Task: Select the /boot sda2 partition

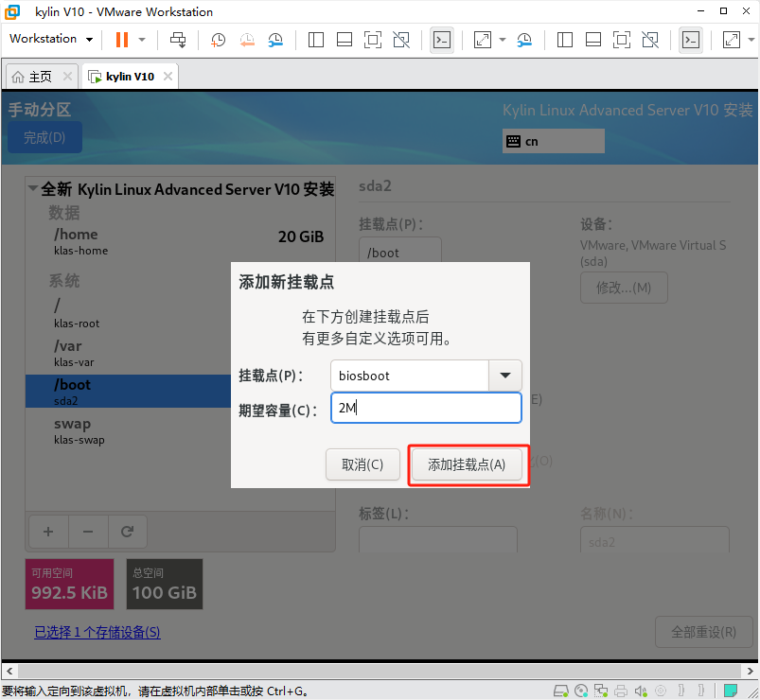Action: click(129, 391)
